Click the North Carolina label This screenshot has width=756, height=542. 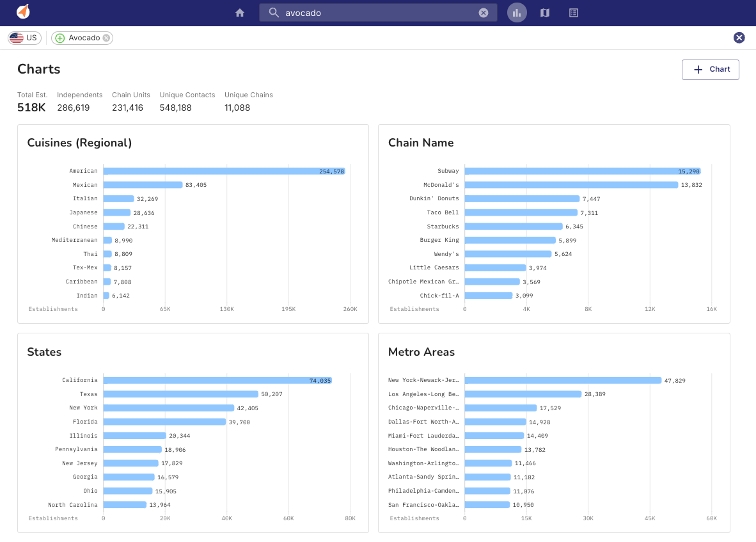click(x=73, y=505)
